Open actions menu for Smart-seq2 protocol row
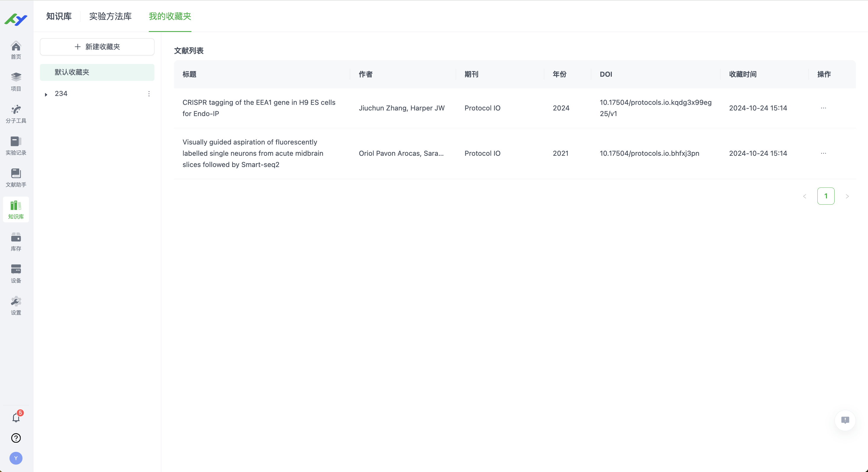Screen dimensions: 868x472 point(823,153)
